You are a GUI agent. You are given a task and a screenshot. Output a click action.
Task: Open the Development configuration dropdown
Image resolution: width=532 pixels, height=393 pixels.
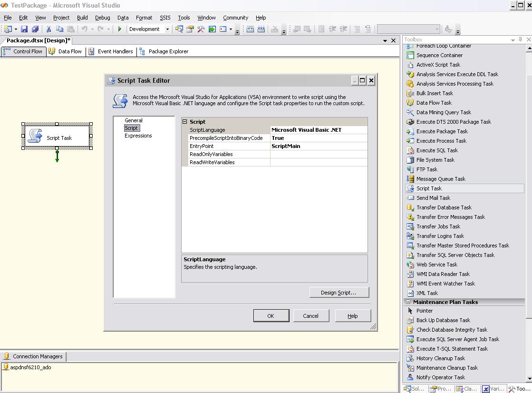(167, 29)
